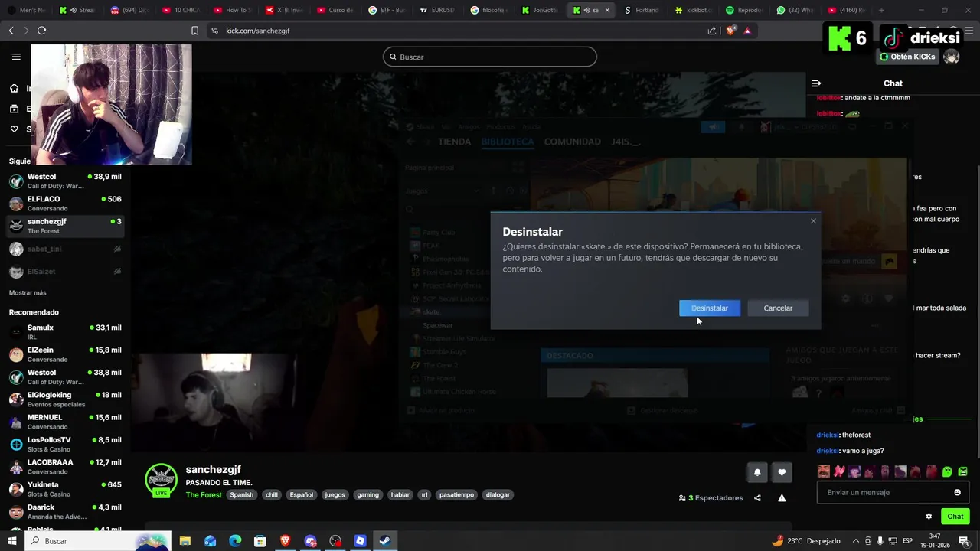Screen dimensions: 980x551
Task: Open recommended channel LACOBRAAA
Action: pyautogui.click(x=65, y=467)
